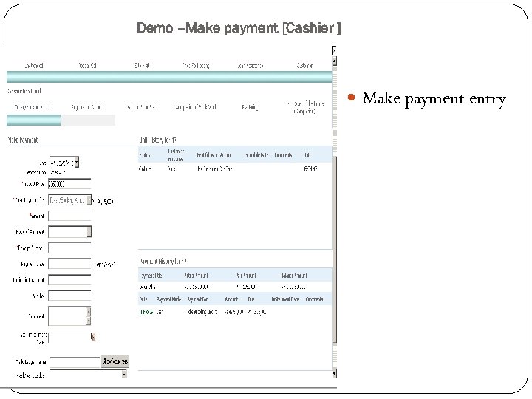Click the Balance Amount column header
Viewport: 532px width, 399px height.
[x=294, y=275]
